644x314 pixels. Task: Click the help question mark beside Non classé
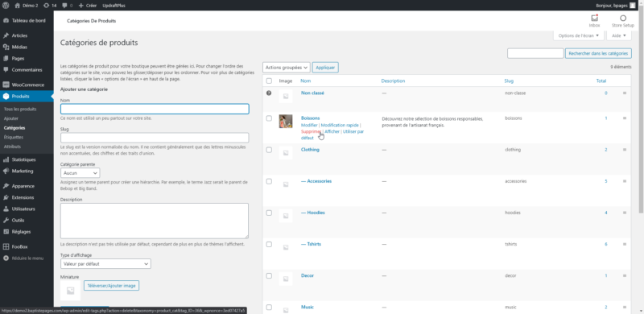coord(269,93)
